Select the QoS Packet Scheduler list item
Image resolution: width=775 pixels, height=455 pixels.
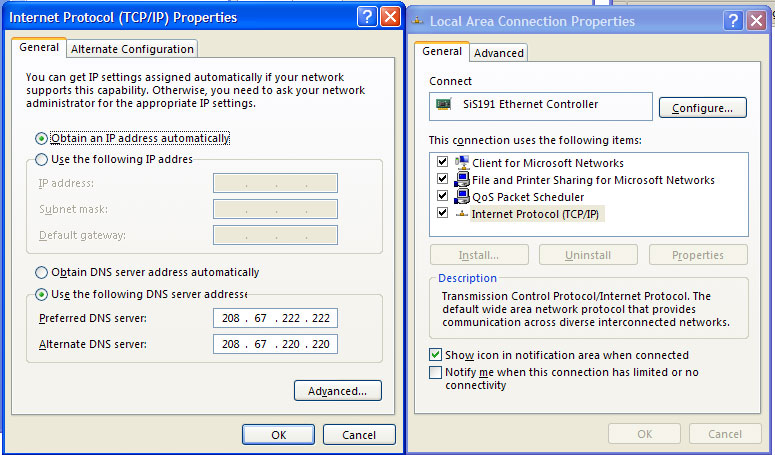528,197
